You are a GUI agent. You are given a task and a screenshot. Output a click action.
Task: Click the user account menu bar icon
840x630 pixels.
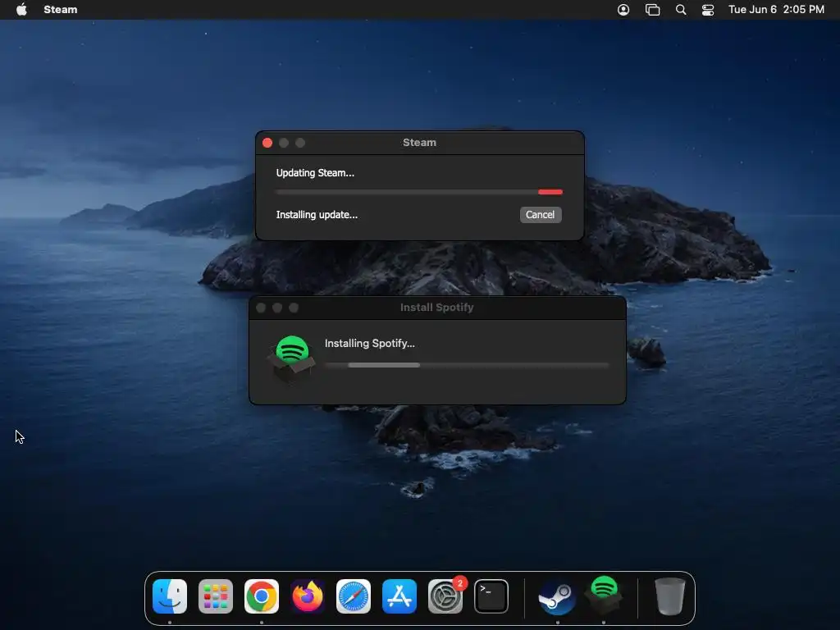(623, 10)
